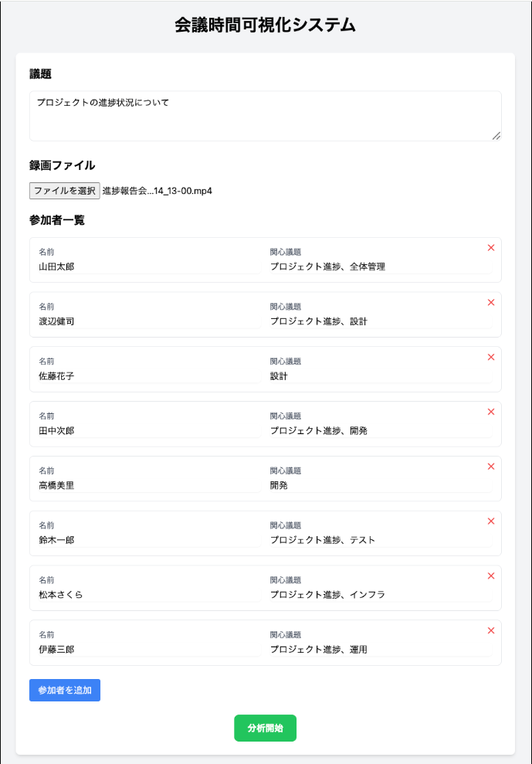Click the X icon beside 松本さくら
Viewport: 532px width, 764px height.
[491, 576]
